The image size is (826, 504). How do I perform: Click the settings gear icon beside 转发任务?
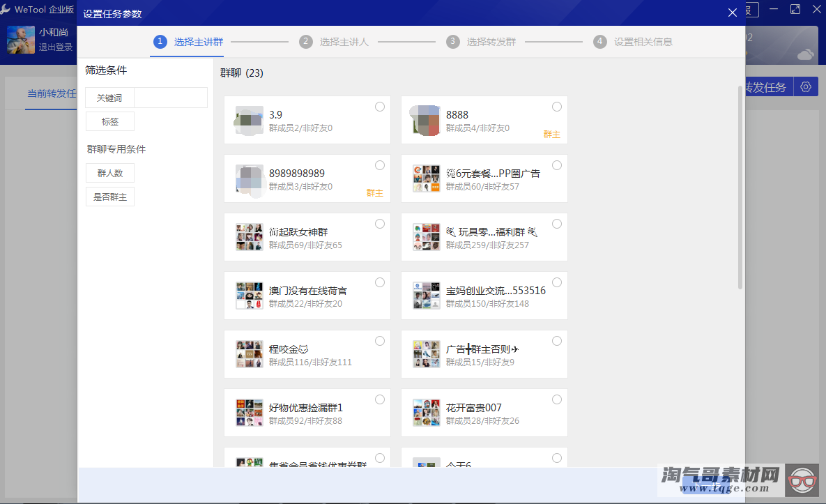coord(806,86)
